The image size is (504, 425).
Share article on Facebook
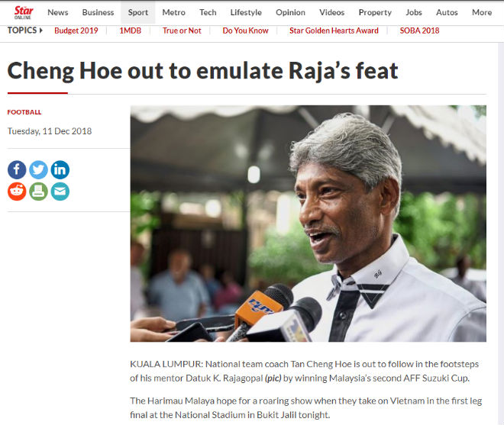pyautogui.click(x=17, y=169)
